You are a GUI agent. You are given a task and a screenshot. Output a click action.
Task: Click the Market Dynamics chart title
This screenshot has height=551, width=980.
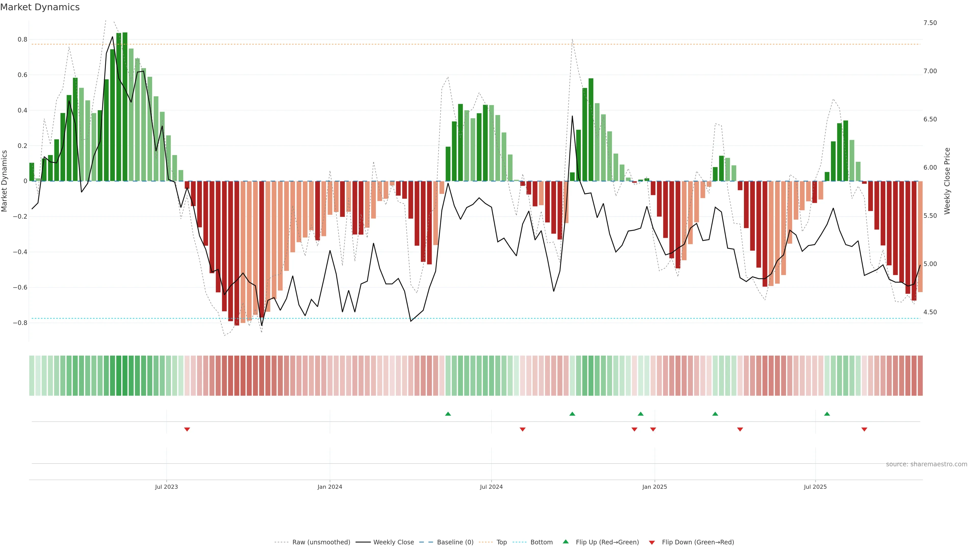click(x=40, y=7)
